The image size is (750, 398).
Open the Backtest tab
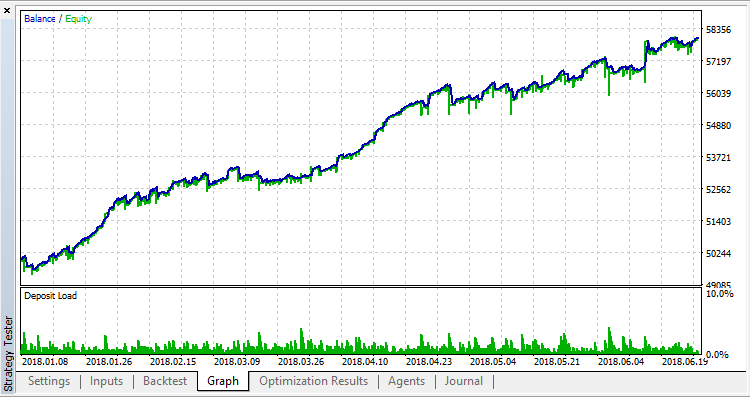pyautogui.click(x=165, y=381)
